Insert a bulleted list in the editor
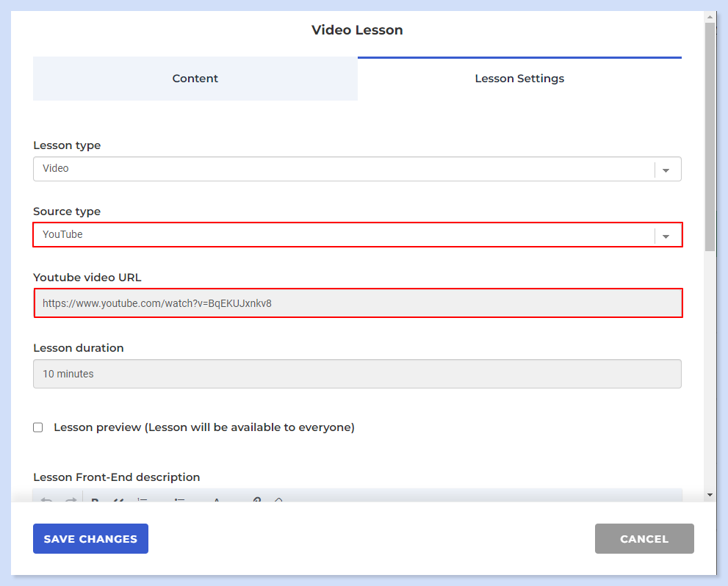The image size is (728, 586). click(180, 499)
